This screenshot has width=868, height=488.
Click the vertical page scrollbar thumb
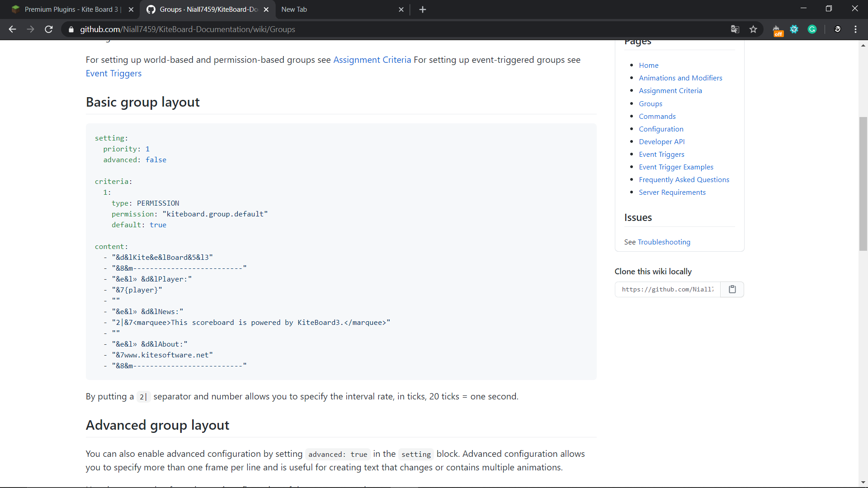point(863,183)
